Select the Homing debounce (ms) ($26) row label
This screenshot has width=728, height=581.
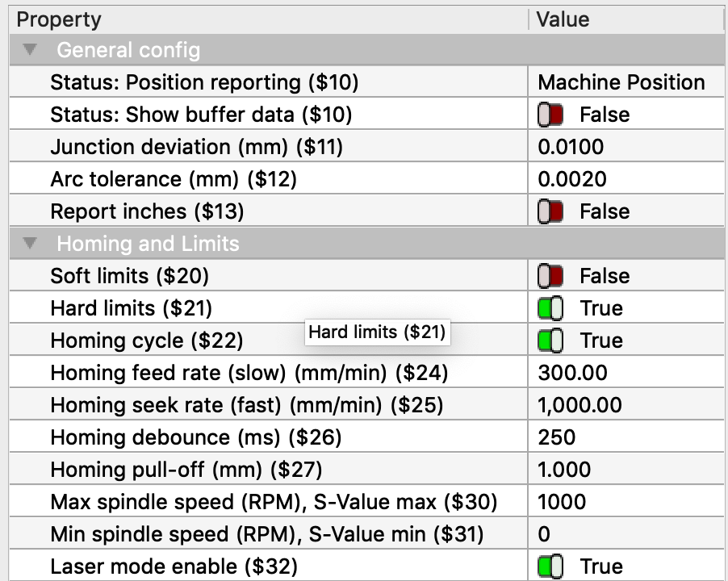[196, 437]
